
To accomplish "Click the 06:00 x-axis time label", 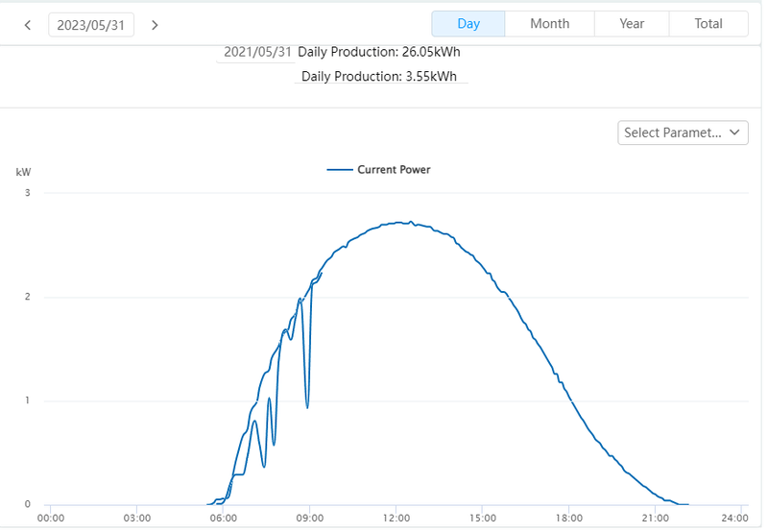I will click(223, 519).
